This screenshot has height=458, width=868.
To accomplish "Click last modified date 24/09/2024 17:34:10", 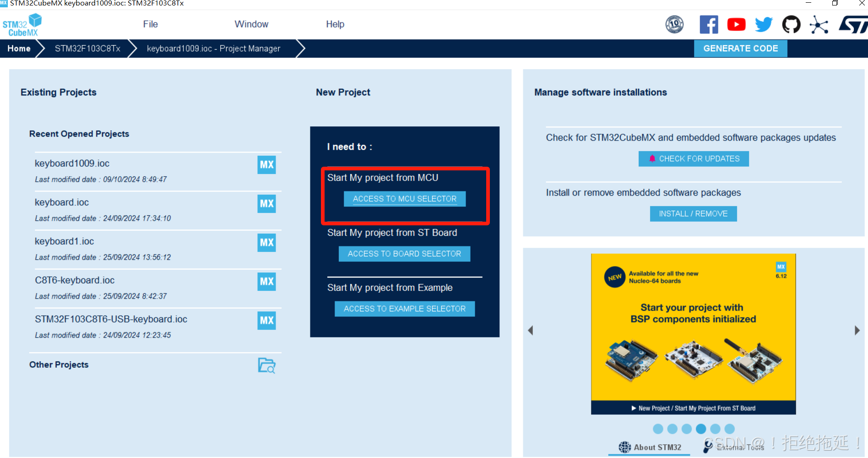I will [x=103, y=218].
